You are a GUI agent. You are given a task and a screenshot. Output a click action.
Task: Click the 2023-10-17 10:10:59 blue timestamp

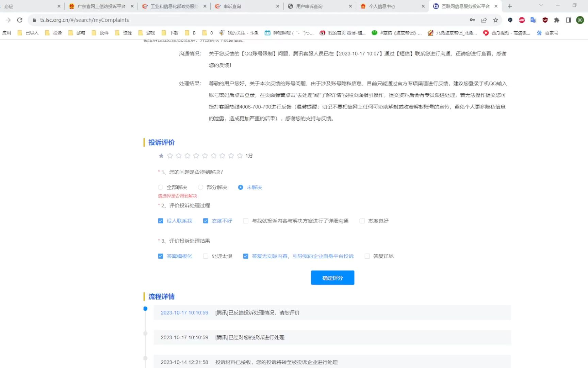tap(184, 313)
